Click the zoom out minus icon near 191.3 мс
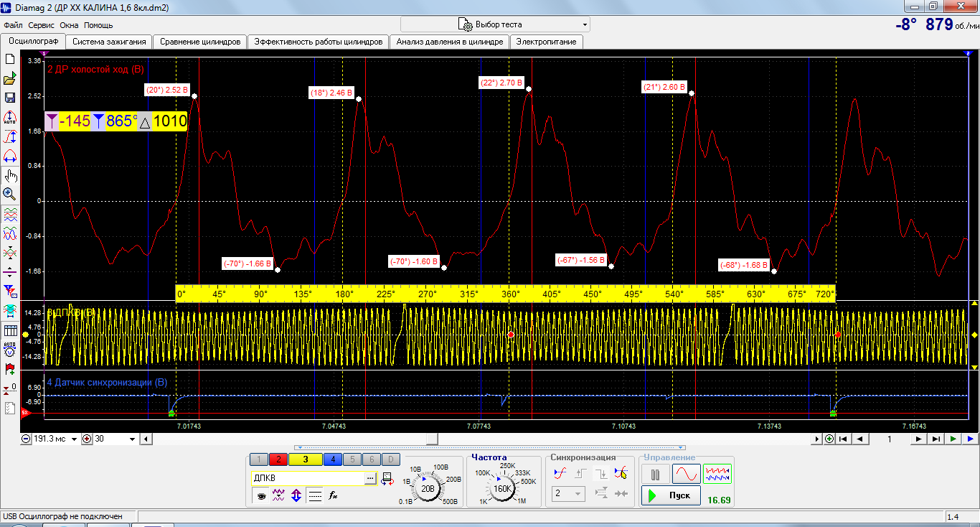Image resolution: width=980 pixels, height=527 pixels. click(27, 439)
